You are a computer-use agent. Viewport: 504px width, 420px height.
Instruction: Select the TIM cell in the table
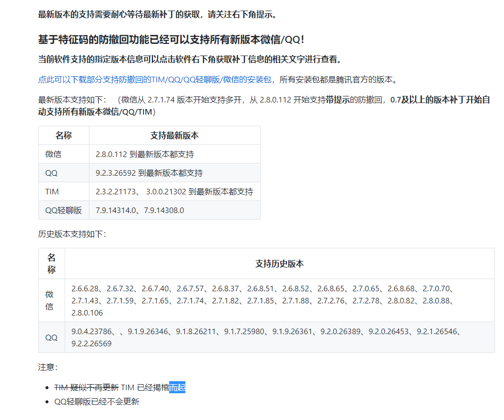(64, 191)
